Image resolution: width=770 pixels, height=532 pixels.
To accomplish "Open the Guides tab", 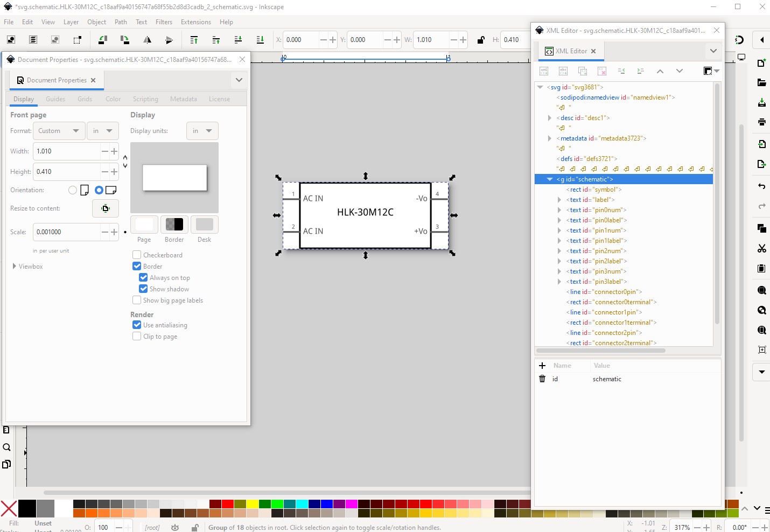I will [x=55, y=99].
